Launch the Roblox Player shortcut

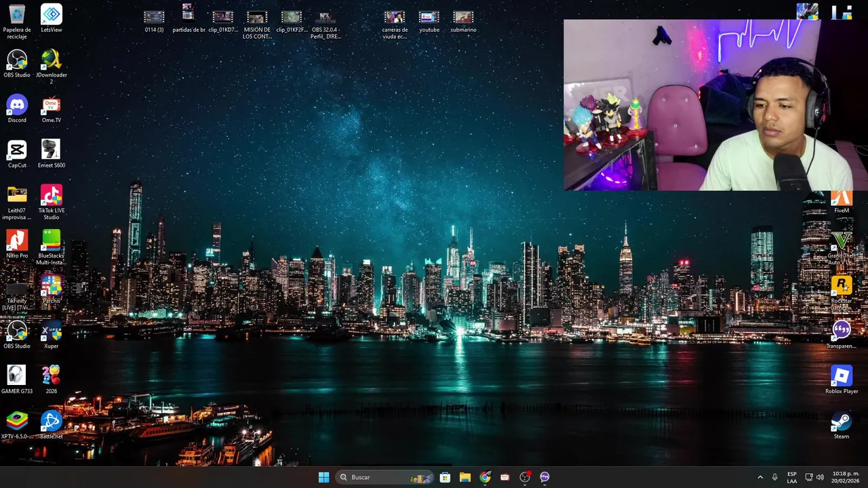pos(842,380)
